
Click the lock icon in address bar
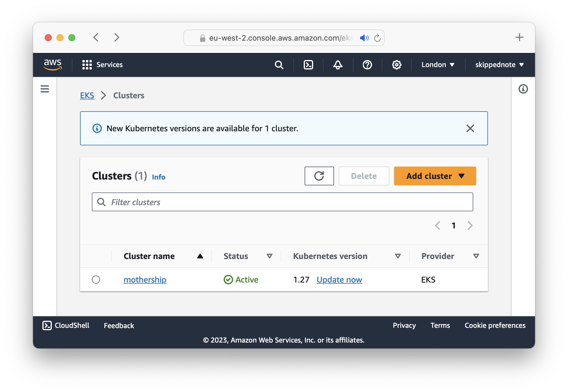point(202,38)
